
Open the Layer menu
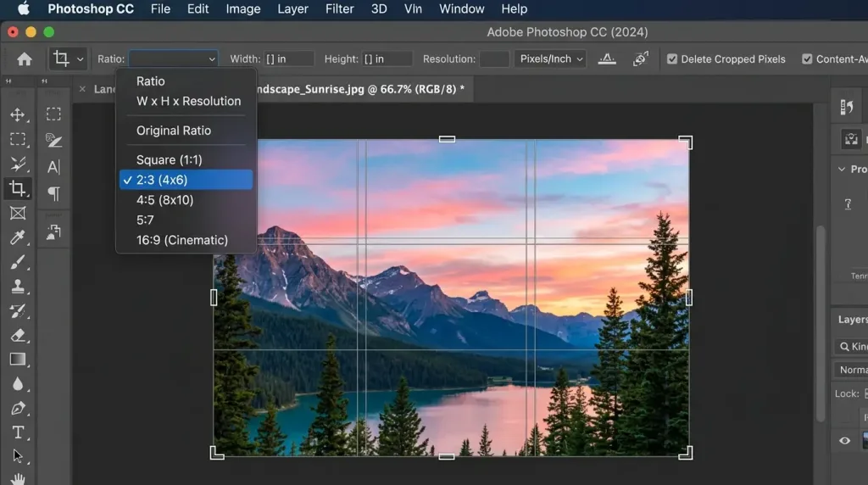[x=292, y=8]
